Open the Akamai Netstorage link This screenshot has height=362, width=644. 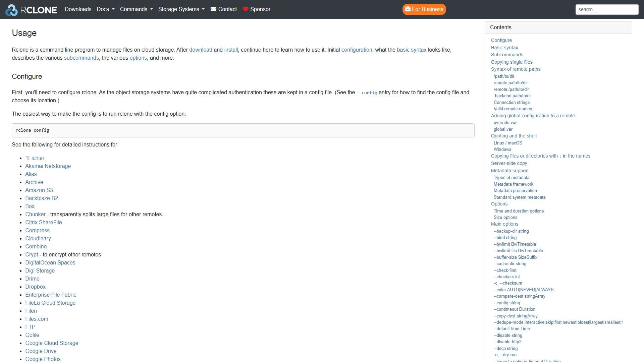pos(48,166)
